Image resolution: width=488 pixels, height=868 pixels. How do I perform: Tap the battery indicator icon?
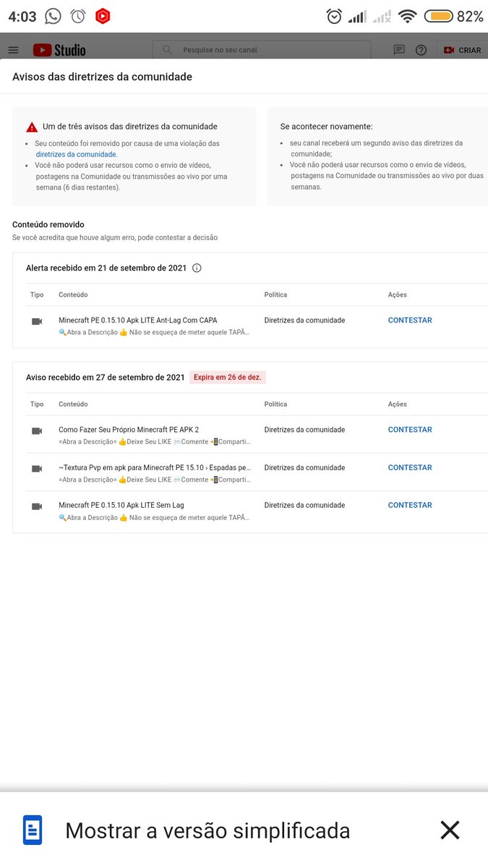coord(438,16)
